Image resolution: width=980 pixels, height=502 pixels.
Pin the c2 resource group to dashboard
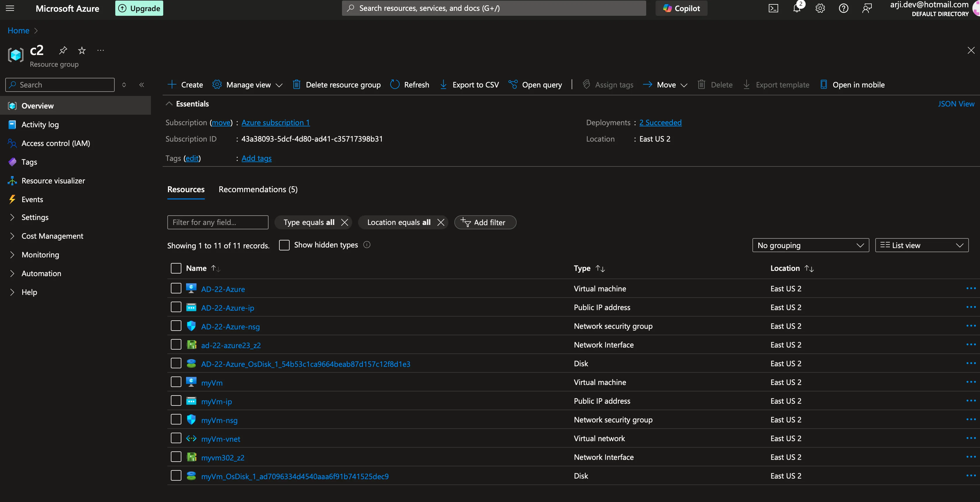[63, 50]
